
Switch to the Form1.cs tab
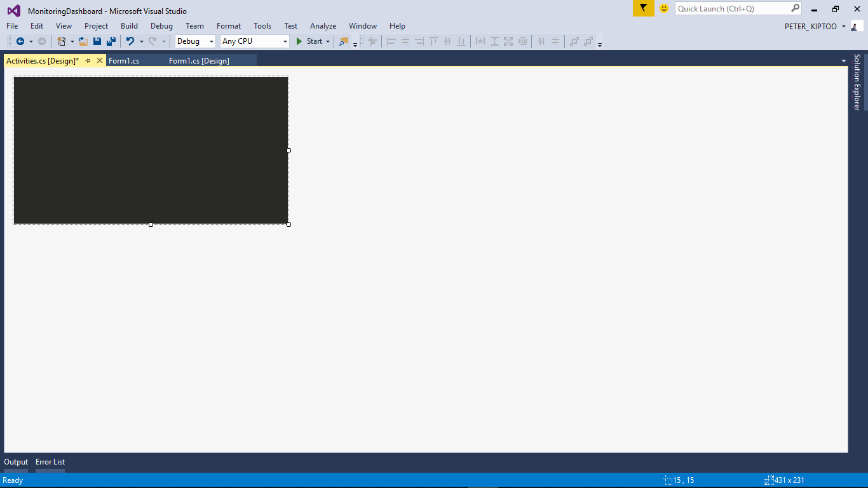coord(125,60)
